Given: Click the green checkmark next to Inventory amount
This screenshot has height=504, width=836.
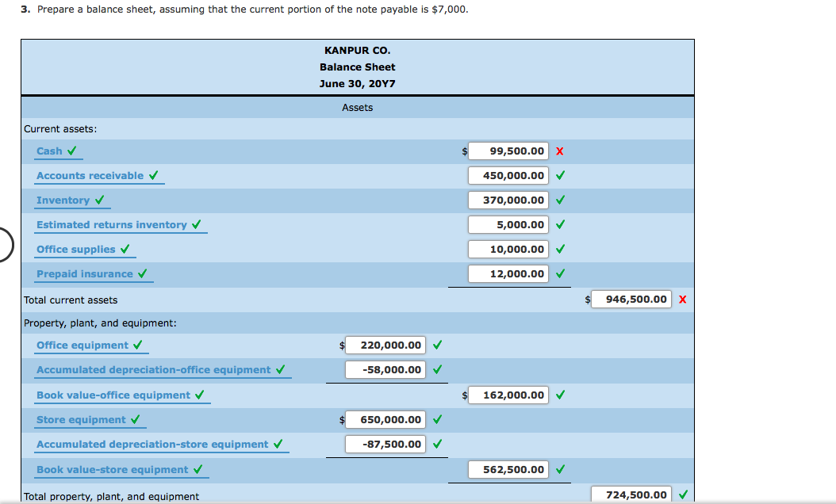Looking at the screenshot, I should coord(560,200).
